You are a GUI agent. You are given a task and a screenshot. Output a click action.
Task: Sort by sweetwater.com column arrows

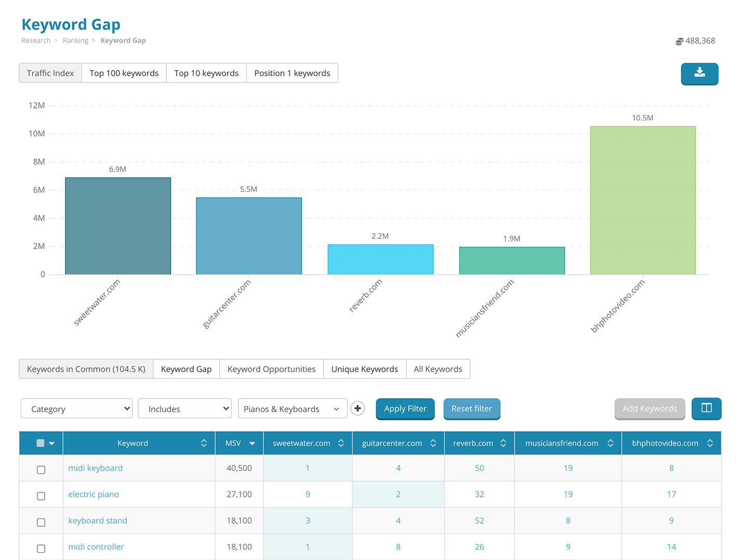pyautogui.click(x=341, y=443)
